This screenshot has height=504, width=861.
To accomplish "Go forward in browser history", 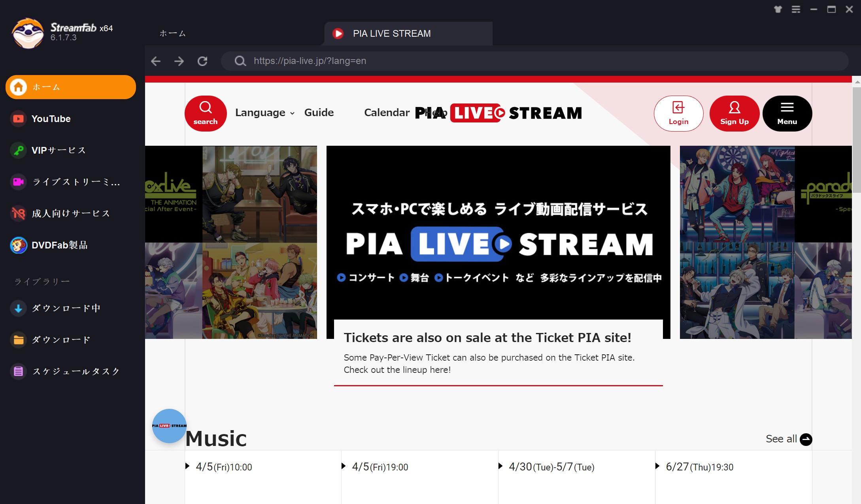I will (x=179, y=61).
